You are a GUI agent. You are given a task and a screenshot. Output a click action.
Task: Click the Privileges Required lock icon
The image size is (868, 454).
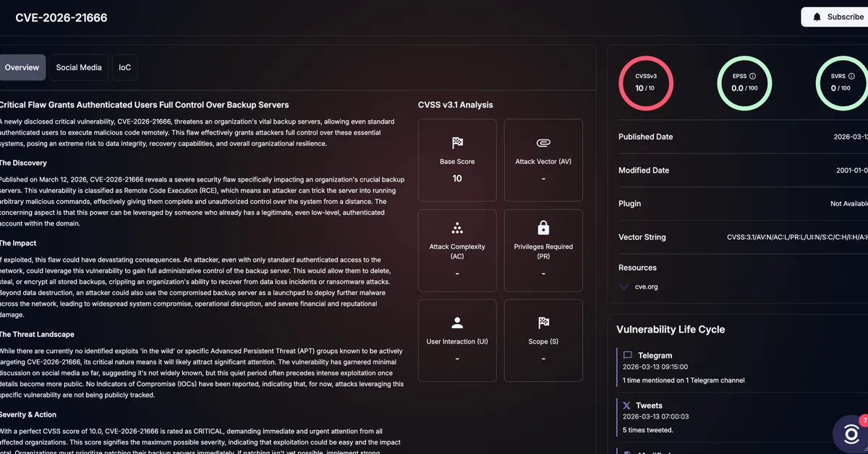[543, 228]
